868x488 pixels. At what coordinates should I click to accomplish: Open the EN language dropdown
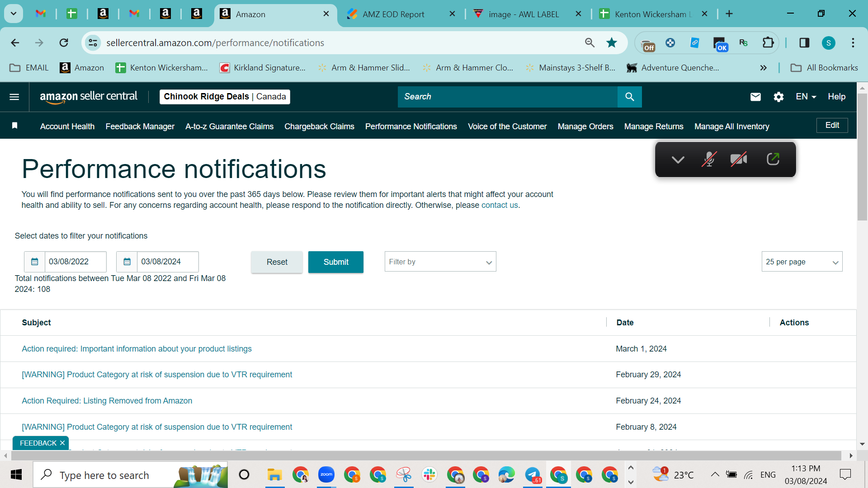click(x=806, y=97)
